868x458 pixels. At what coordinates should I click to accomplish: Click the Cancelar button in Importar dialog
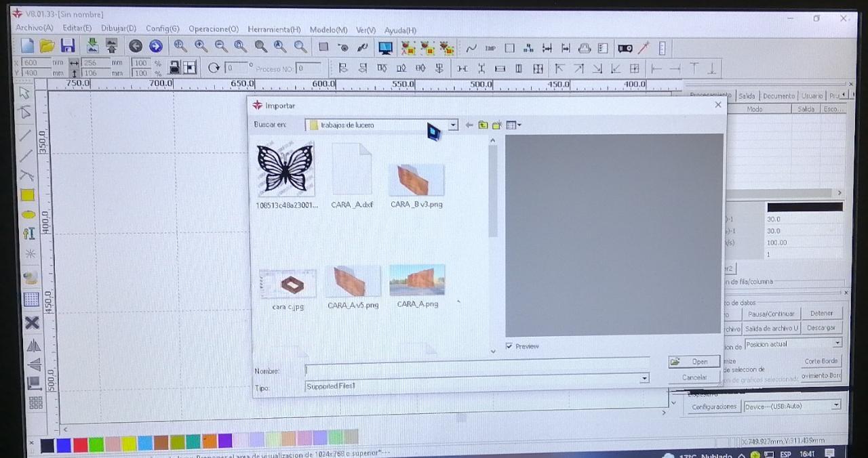[694, 377]
